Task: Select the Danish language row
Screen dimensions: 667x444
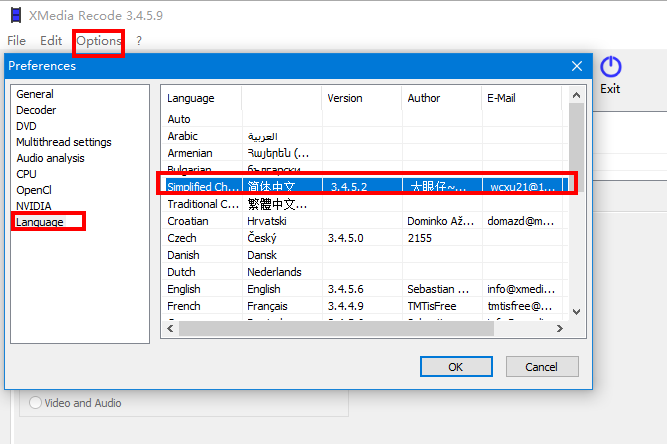Action: [x=365, y=255]
